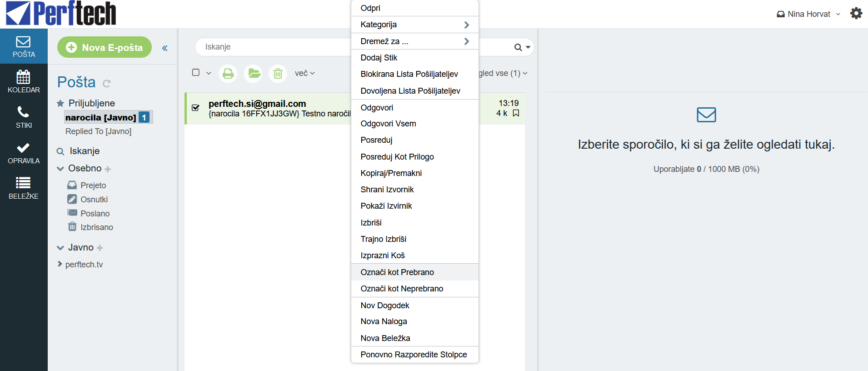Collapse the Osebno folder group
Screen dimensions: 868x371
[60, 169]
